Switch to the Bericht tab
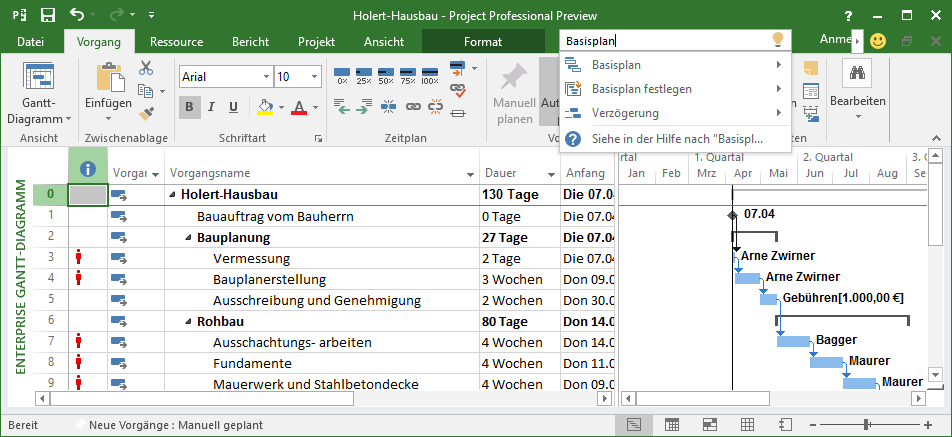952x437 pixels. point(250,41)
